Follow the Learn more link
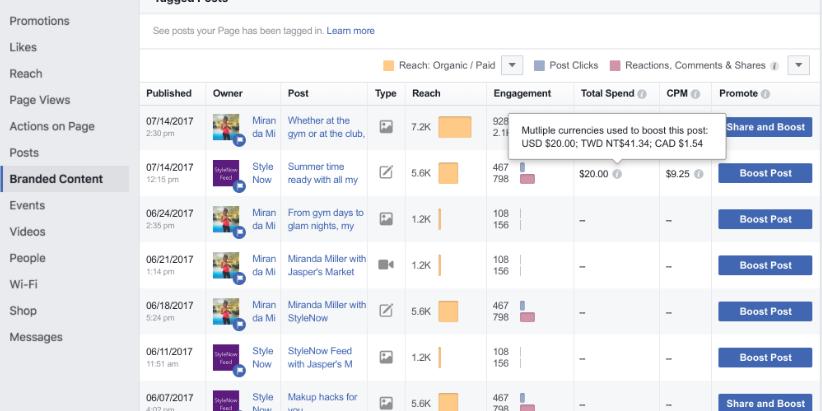Screen dimensions: 822x411 tap(350, 31)
